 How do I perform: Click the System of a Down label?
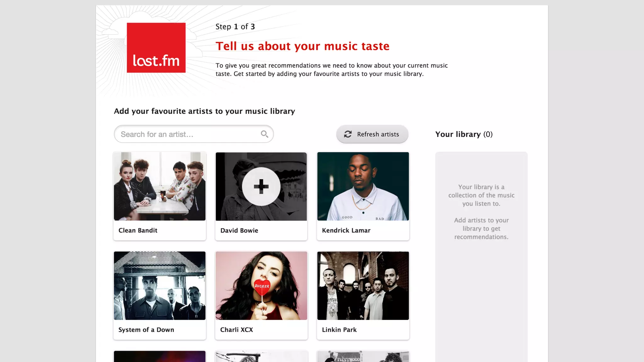click(x=146, y=330)
